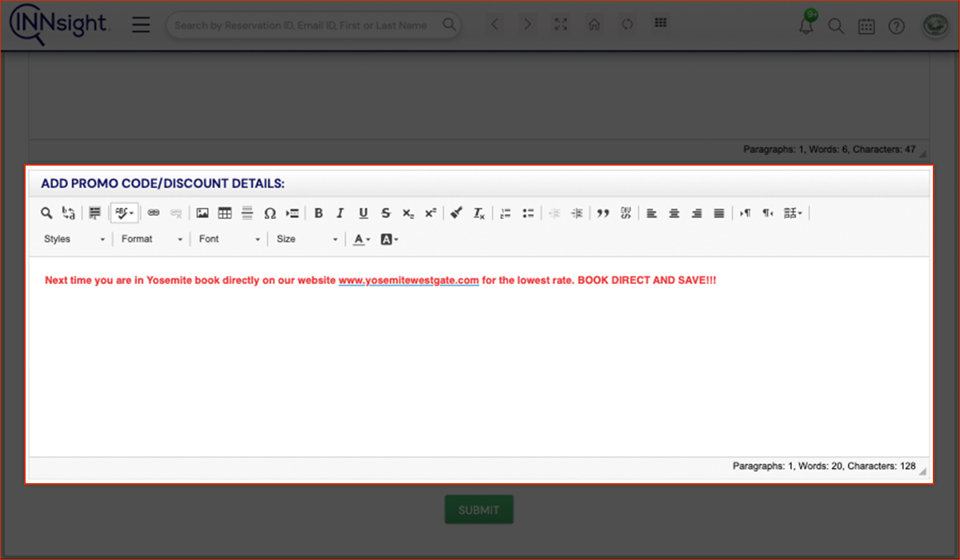960x560 pixels.
Task: Open the calendar icon in header
Action: pos(866,26)
